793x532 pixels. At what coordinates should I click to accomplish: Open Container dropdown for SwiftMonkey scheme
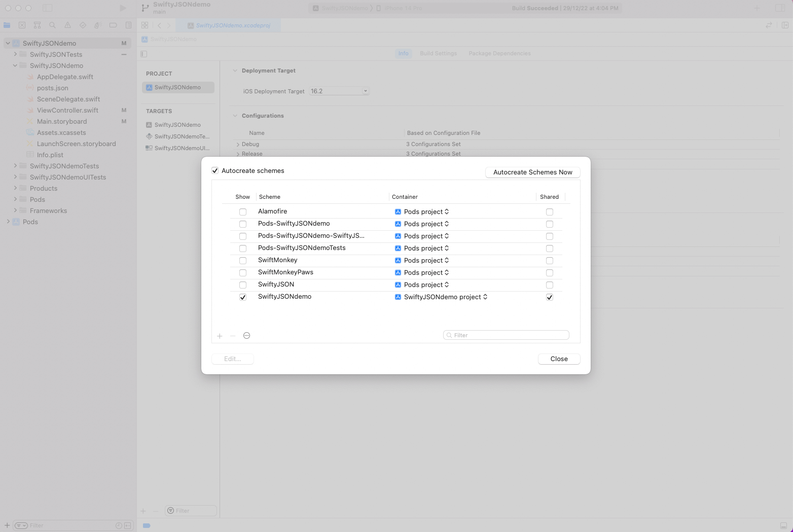(x=426, y=261)
